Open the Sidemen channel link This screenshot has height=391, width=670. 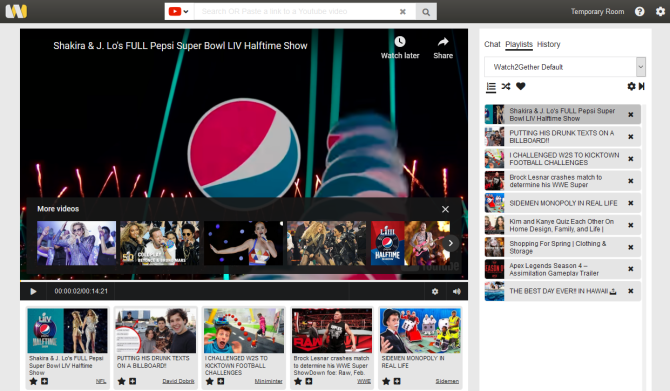[x=447, y=381]
